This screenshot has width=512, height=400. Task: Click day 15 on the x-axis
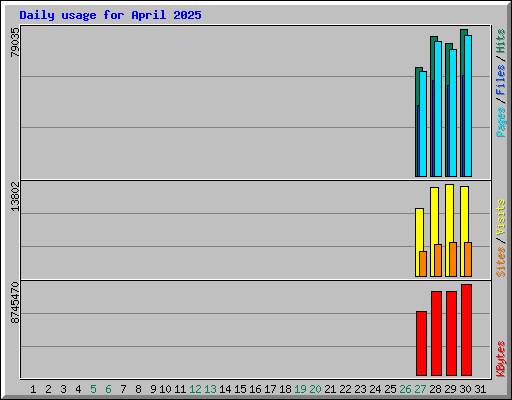point(240,389)
